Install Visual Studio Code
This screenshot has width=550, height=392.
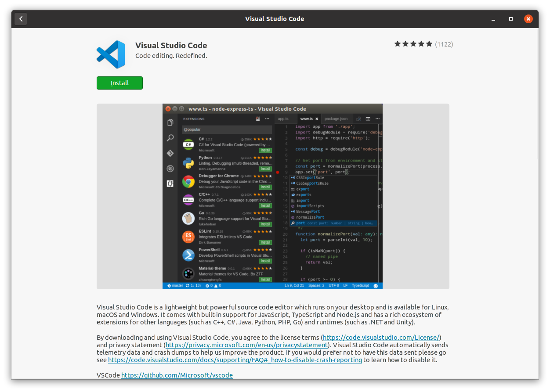(119, 83)
